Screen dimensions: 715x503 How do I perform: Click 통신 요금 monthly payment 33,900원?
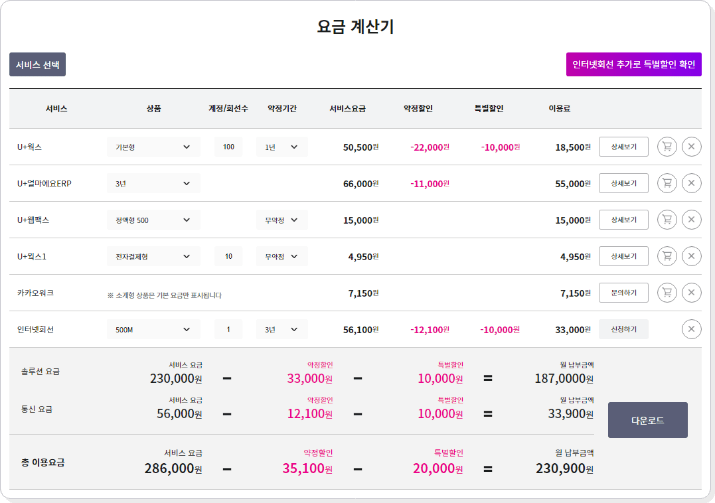pos(570,414)
